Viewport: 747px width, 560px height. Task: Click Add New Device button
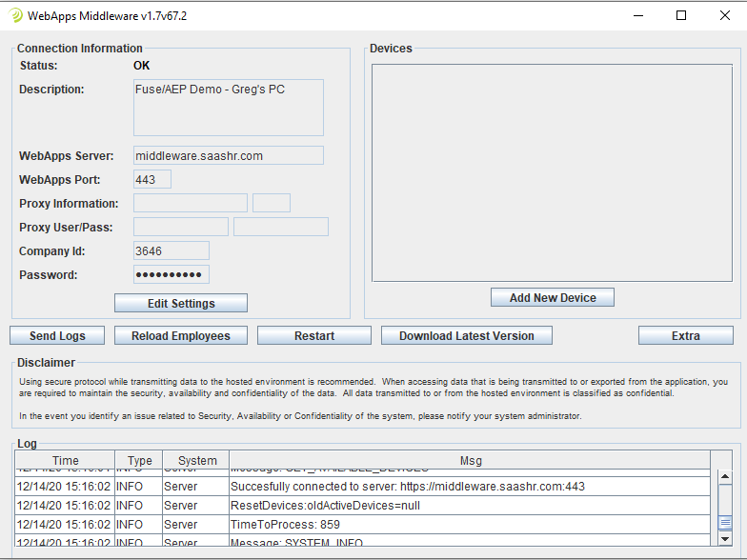pyautogui.click(x=553, y=298)
